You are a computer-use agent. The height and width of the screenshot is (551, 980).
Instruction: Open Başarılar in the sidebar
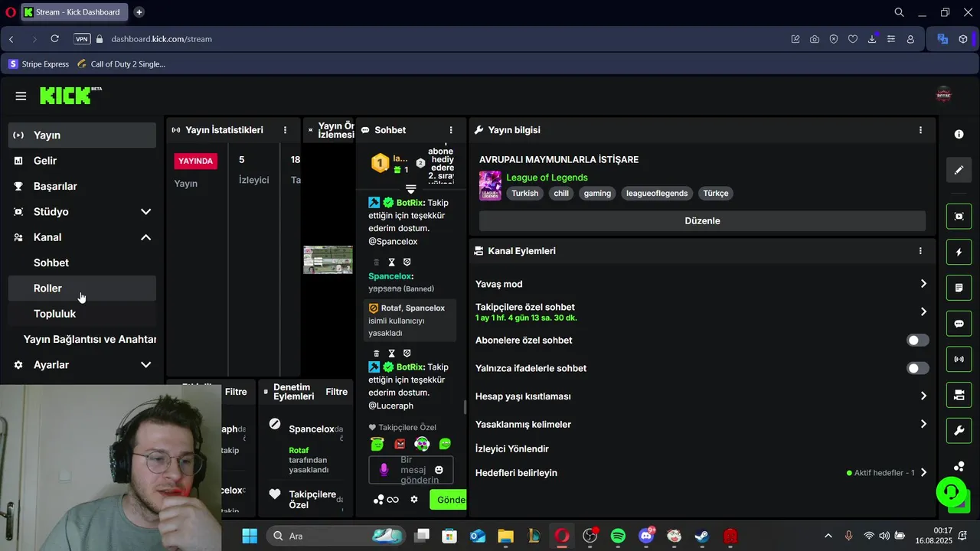tap(83, 186)
